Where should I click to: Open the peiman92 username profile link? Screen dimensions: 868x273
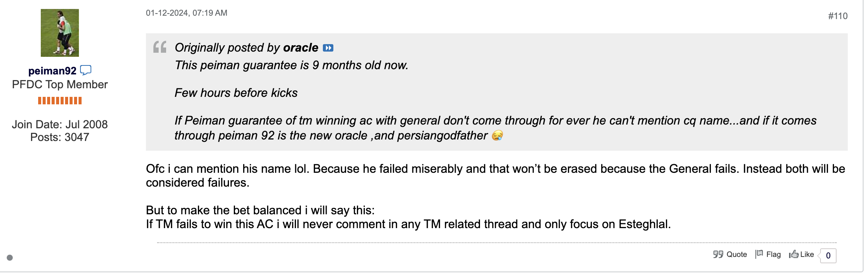click(52, 71)
